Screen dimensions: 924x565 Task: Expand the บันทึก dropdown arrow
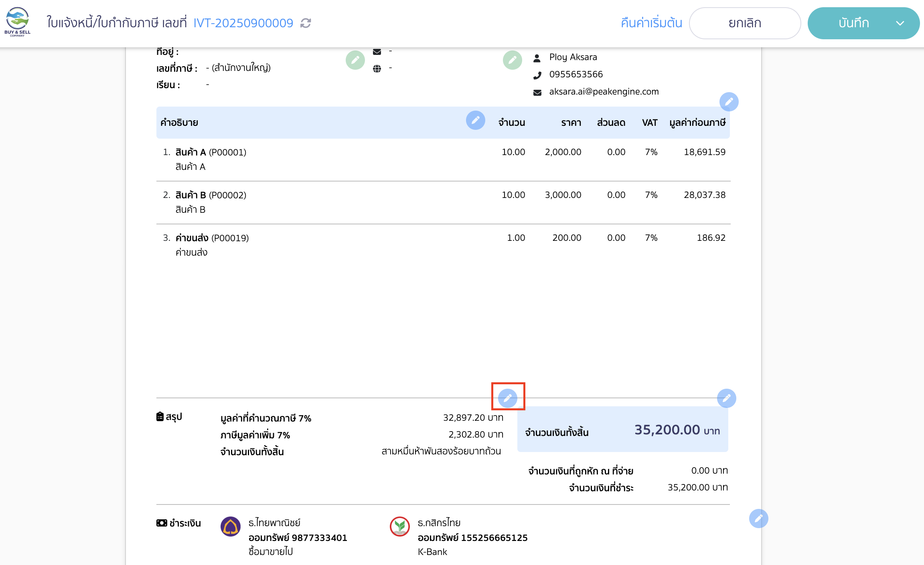[x=900, y=23]
